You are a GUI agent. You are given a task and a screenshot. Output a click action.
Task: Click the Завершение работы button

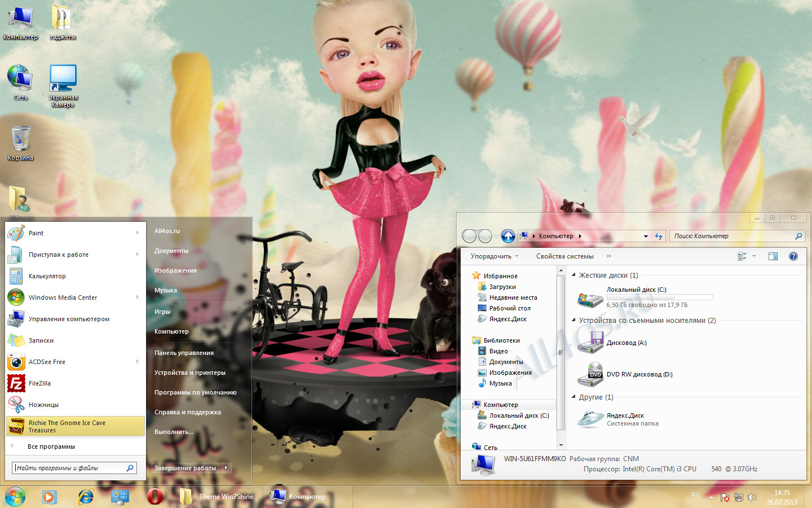pos(186,467)
